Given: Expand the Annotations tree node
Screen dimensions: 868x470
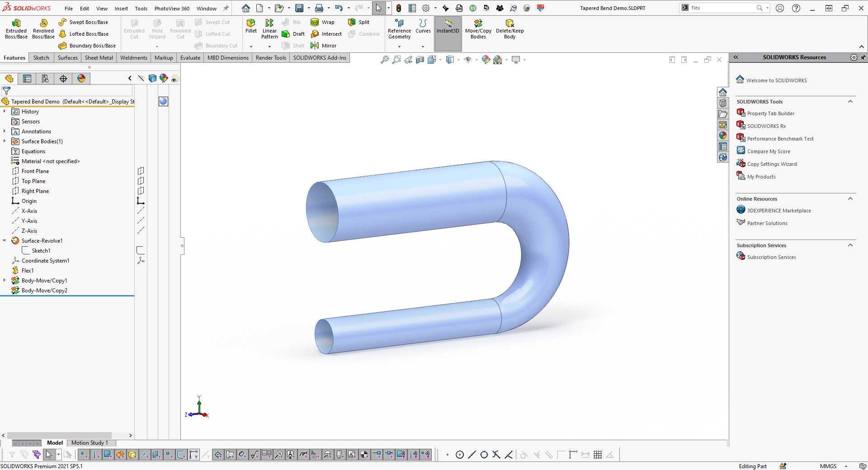Looking at the screenshot, I should pyautogui.click(x=5, y=131).
